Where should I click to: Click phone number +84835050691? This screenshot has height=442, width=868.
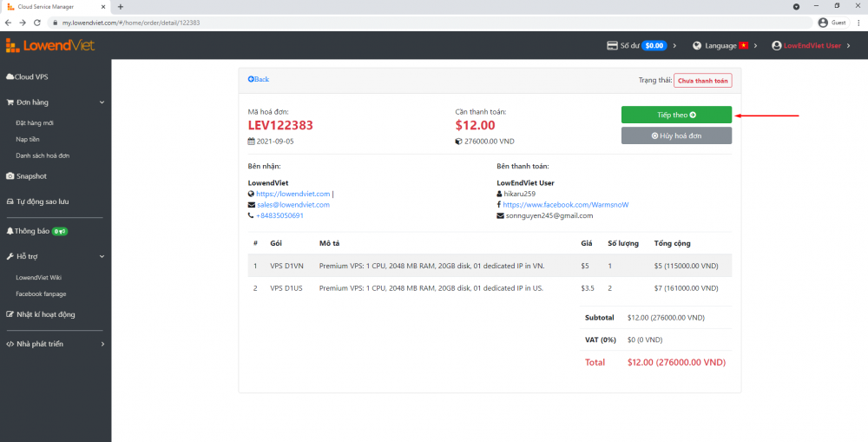pyautogui.click(x=279, y=215)
